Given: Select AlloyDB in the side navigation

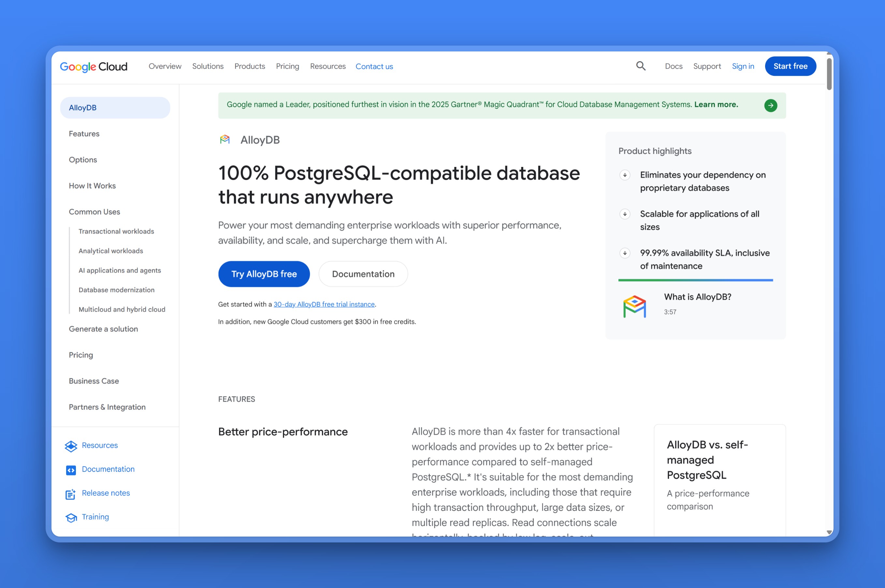Looking at the screenshot, I should (115, 108).
